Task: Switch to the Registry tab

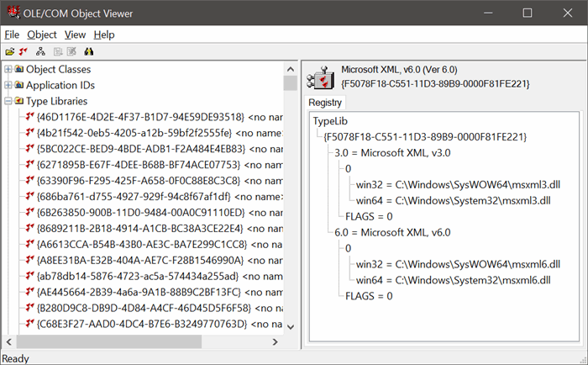Action: (325, 103)
